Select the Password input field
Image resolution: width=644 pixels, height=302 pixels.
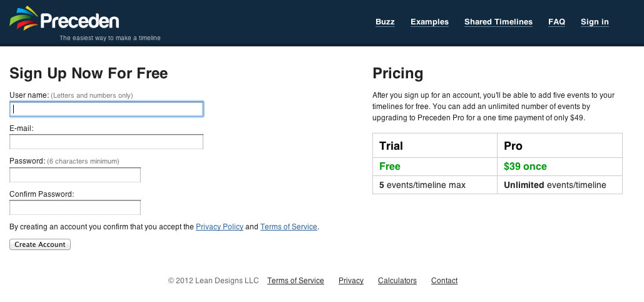pyautogui.click(x=75, y=175)
